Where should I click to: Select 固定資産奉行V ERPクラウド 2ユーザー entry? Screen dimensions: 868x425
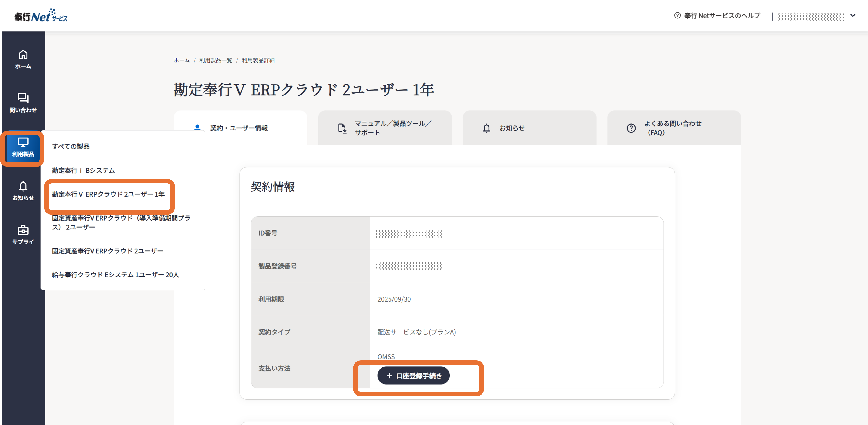tap(123, 251)
